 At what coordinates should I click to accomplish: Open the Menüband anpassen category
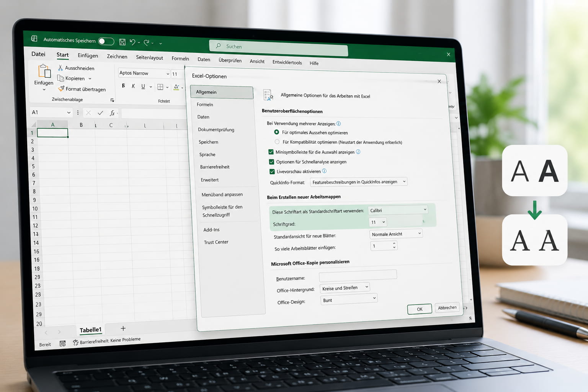click(222, 194)
